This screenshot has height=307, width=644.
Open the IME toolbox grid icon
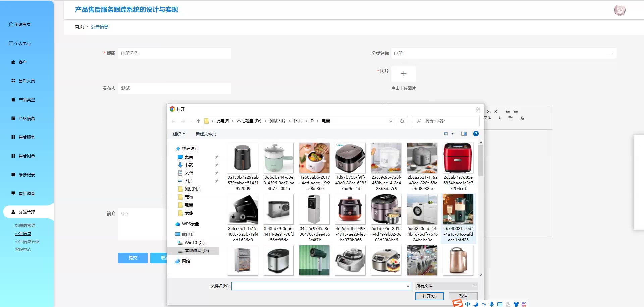524,304
